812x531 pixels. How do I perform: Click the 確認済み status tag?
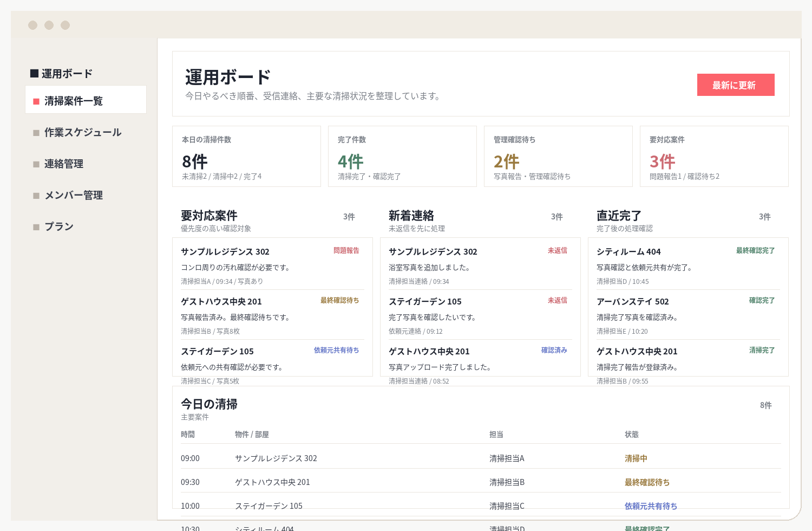[x=554, y=350]
